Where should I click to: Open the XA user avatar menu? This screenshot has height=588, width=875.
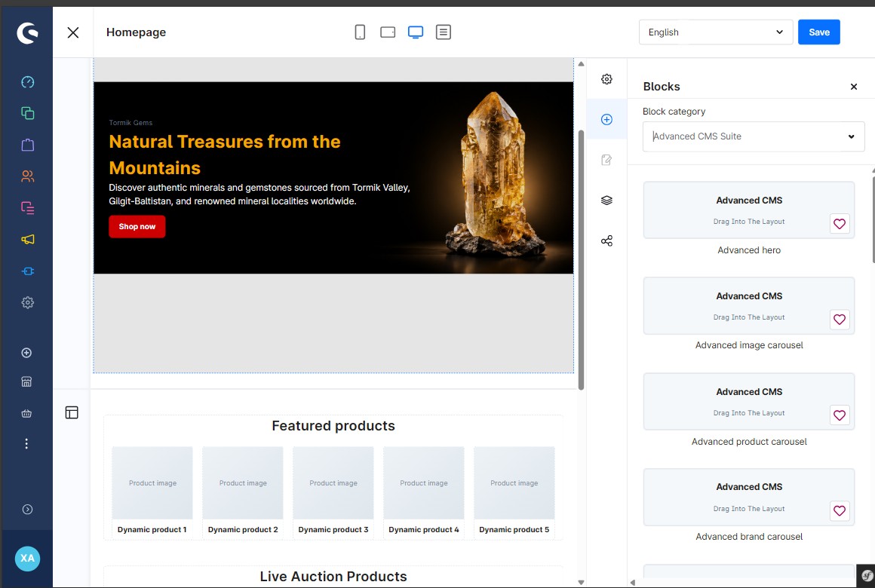point(27,559)
